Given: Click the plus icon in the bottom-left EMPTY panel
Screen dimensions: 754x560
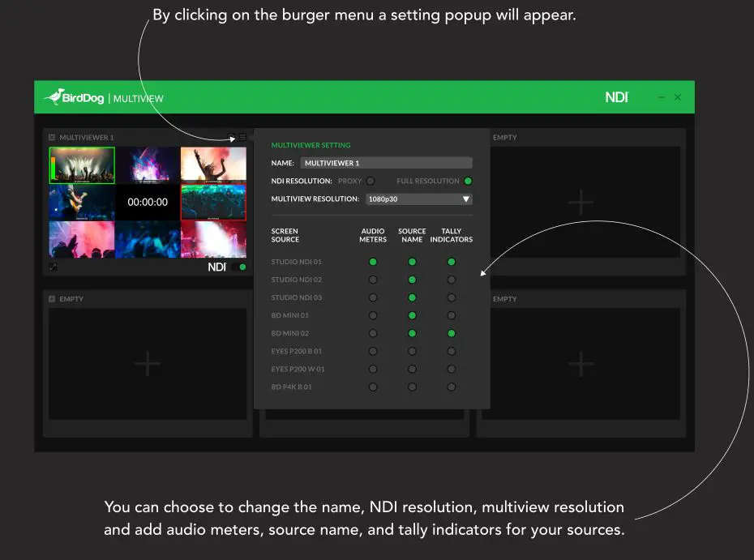Looking at the screenshot, I should [x=148, y=363].
